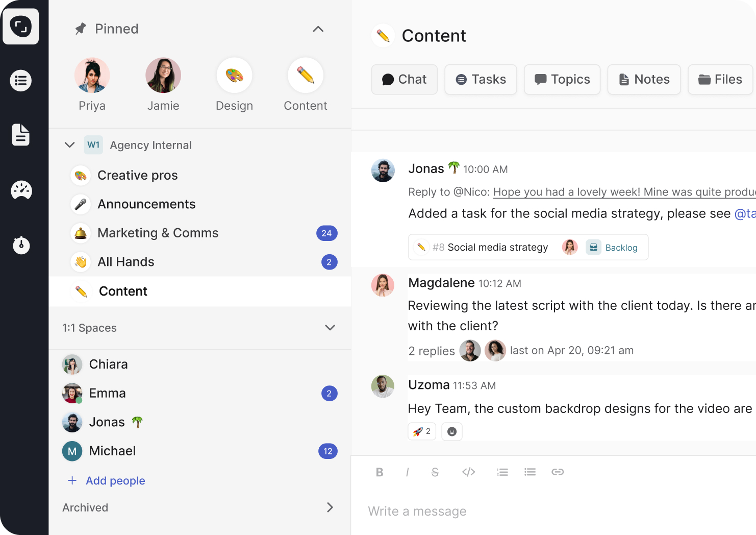The image size is (756, 535).
Task: Focus the Write a message field
Action: pos(553,512)
